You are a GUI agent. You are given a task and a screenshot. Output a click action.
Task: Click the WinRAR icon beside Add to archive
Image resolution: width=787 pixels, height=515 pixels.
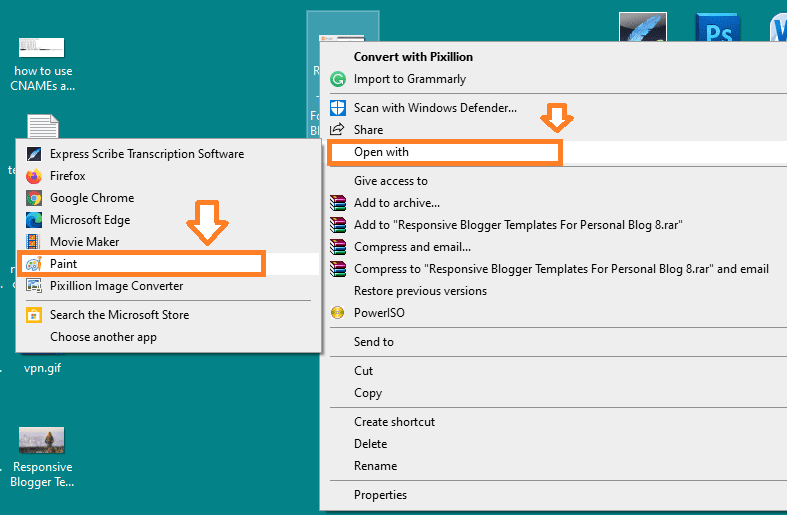coord(338,203)
